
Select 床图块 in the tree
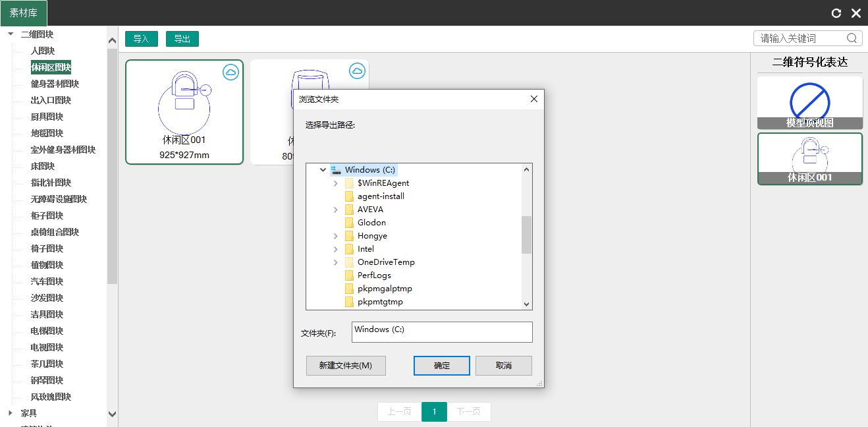(43, 166)
